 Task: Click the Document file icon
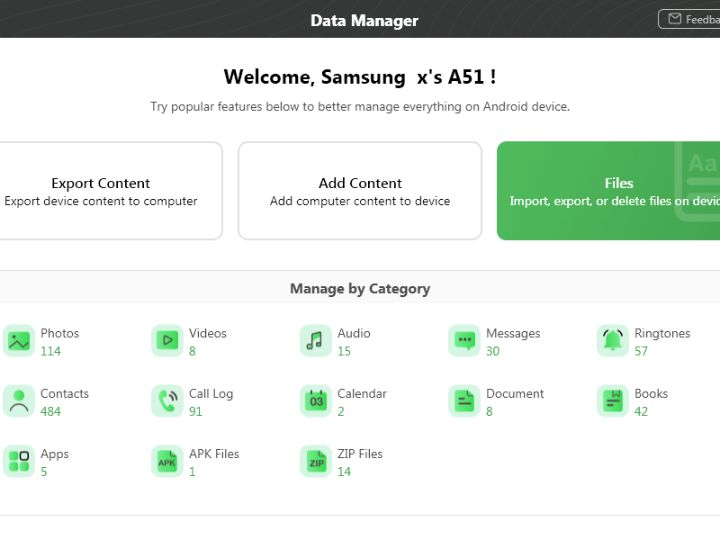[464, 401]
